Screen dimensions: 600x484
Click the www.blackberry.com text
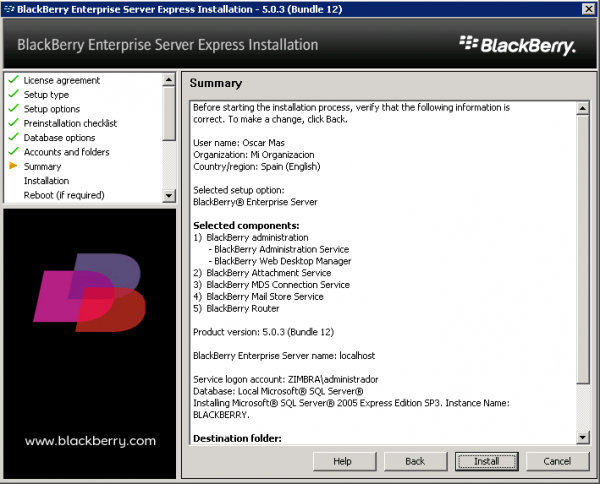pos(90,441)
